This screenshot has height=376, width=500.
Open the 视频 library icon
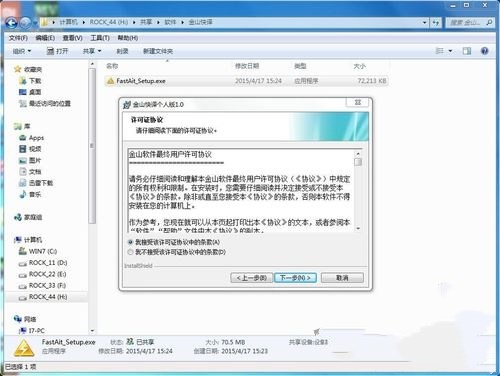[x=23, y=149]
